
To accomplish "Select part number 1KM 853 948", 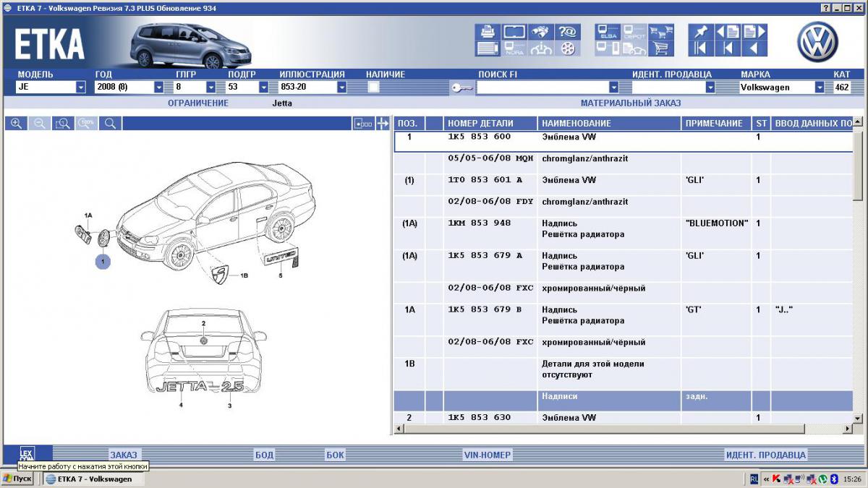I will 479,223.
